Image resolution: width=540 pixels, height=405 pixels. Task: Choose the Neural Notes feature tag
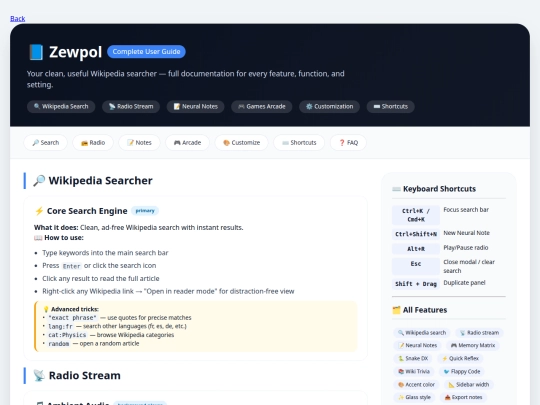pyautogui.click(x=417, y=345)
